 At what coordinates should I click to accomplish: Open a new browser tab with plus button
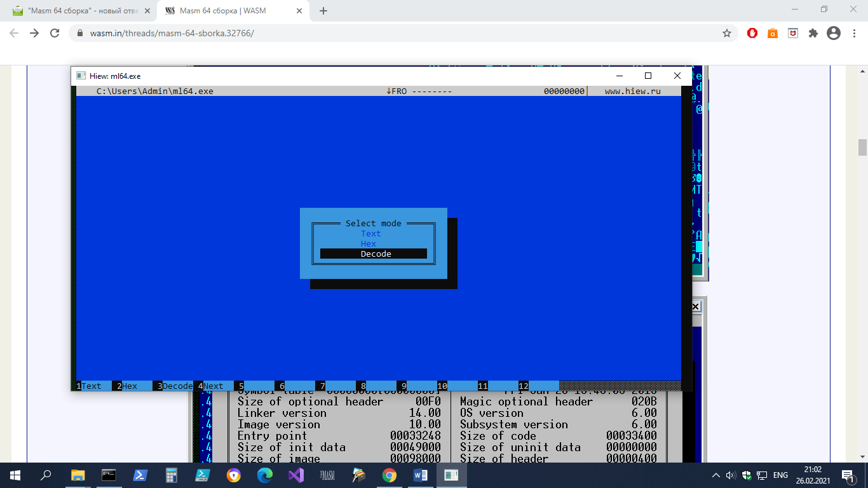[x=323, y=11]
